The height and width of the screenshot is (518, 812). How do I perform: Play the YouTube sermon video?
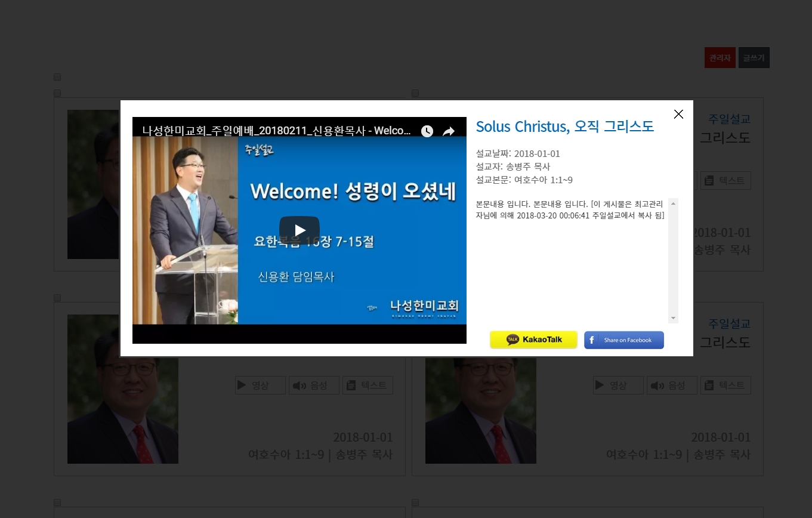pyautogui.click(x=300, y=230)
